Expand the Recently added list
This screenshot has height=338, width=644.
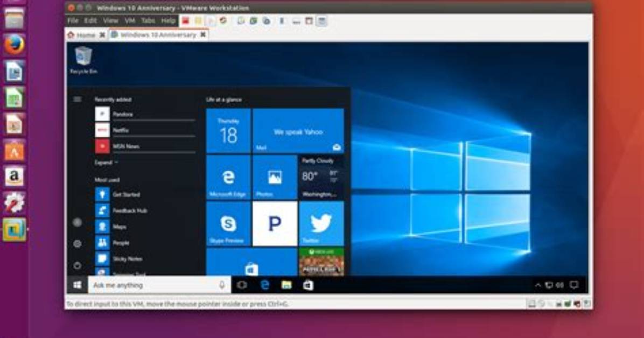pos(106,163)
